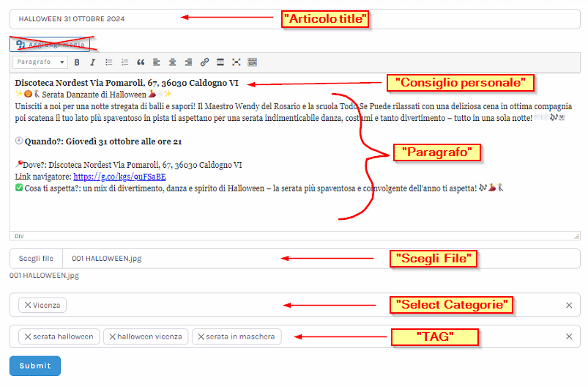
Task: Remove the serata in maschera tag
Action: coord(201,336)
